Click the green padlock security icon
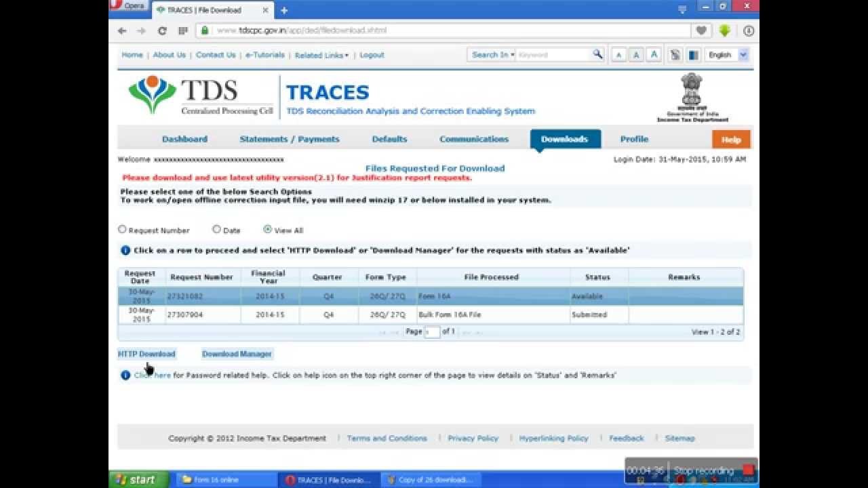Screen dimensions: 868x488 204,30
